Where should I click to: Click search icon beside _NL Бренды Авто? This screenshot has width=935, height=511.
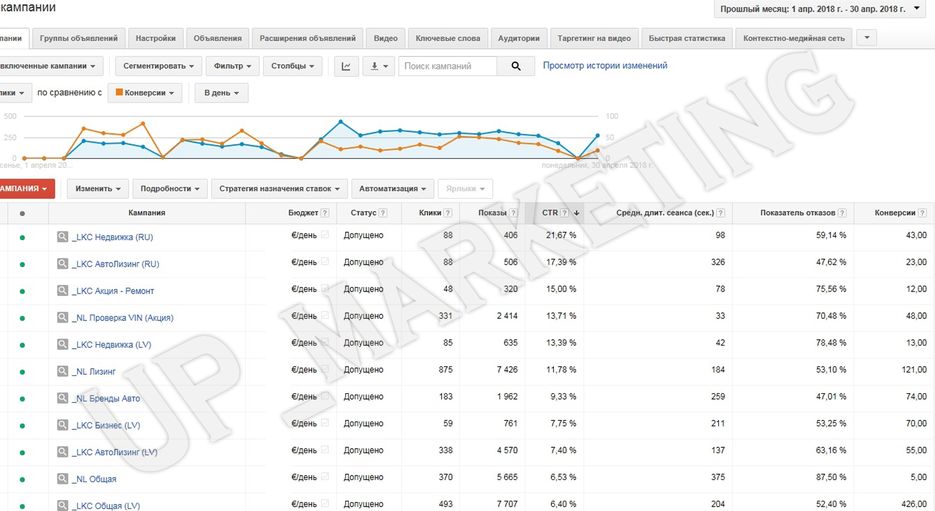pyautogui.click(x=63, y=398)
